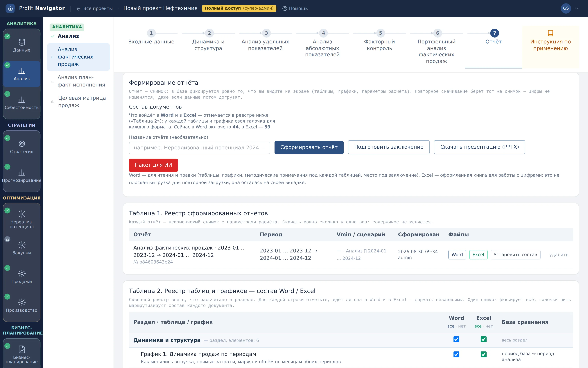Download the Word file of the report

457,255
